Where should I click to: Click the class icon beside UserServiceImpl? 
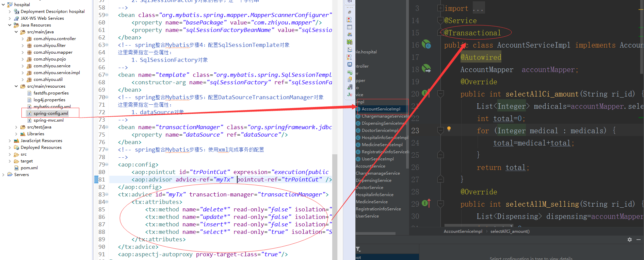[358, 159]
